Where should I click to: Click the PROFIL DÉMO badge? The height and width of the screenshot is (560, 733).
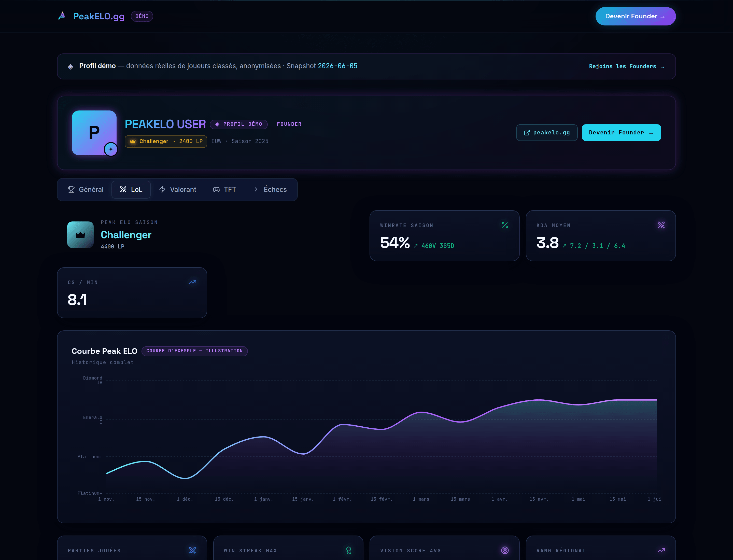[x=239, y=124]
